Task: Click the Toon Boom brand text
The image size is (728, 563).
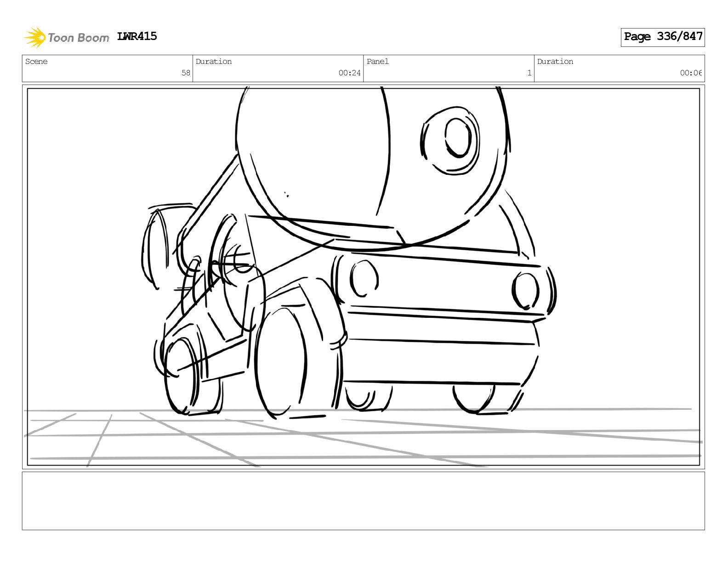Action: (x=78, y=38)
